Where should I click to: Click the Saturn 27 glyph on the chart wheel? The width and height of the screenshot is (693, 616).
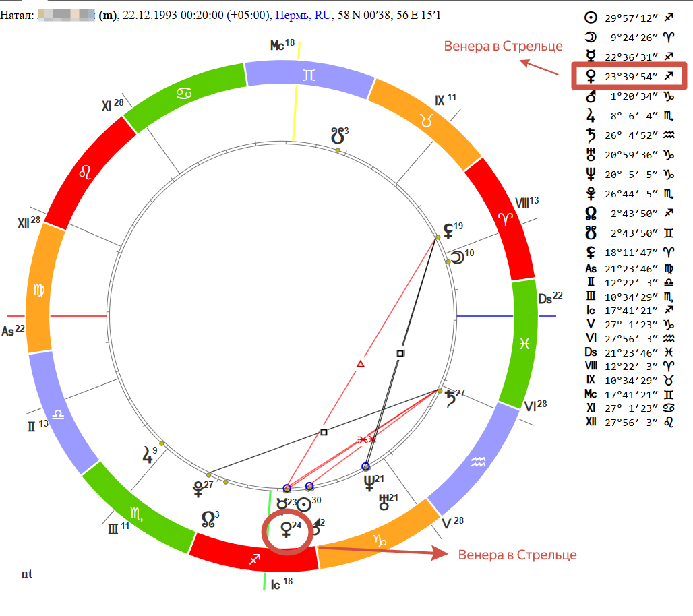(450, 398)
